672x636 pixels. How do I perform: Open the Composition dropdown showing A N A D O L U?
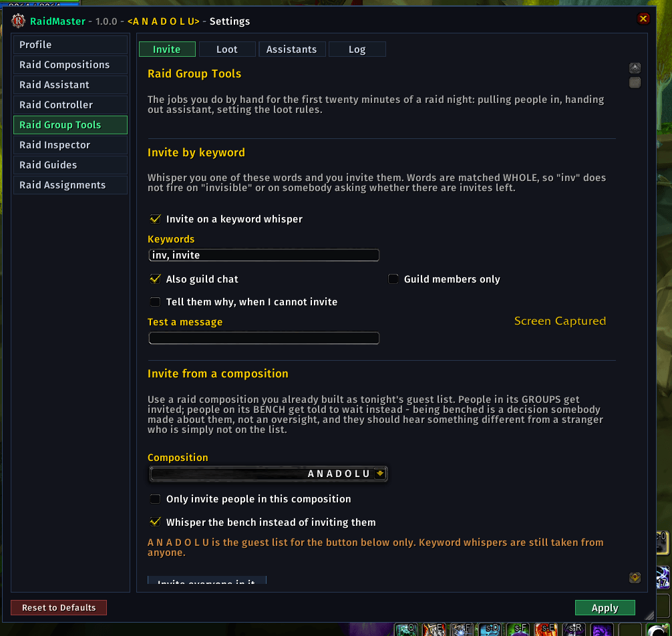click(269, 474)
